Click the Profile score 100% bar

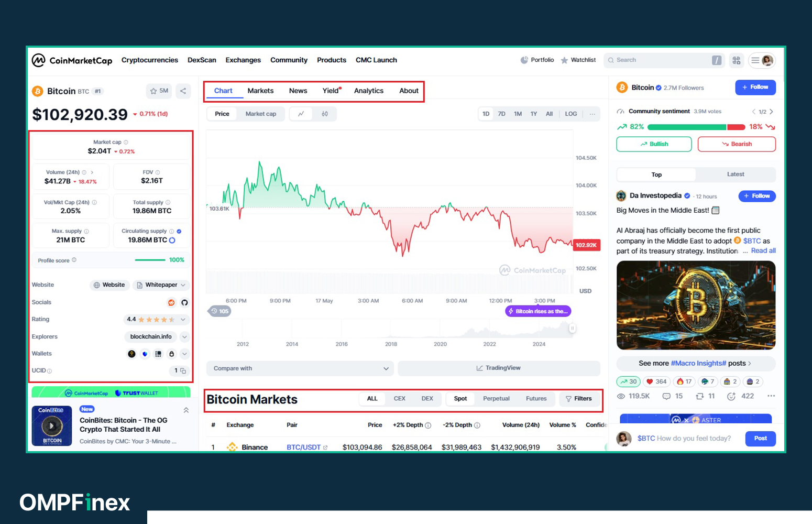[150, 260]
